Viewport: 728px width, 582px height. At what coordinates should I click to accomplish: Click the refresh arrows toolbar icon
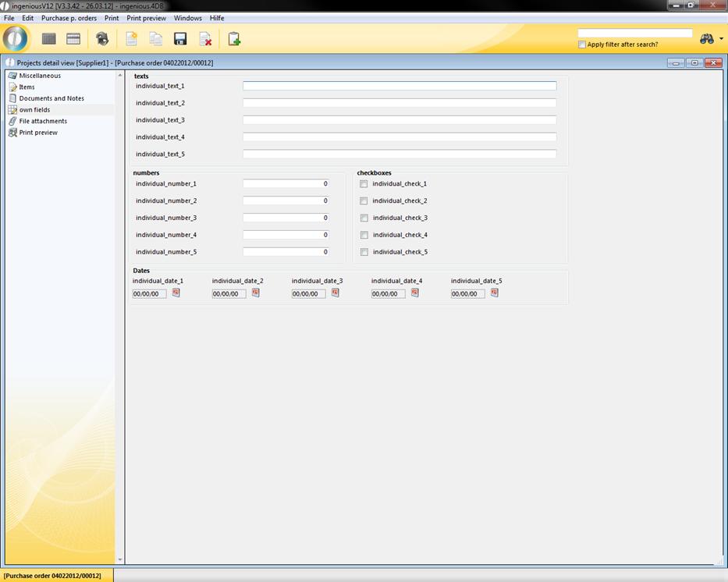pyautogui.click(x=102, y=39)
